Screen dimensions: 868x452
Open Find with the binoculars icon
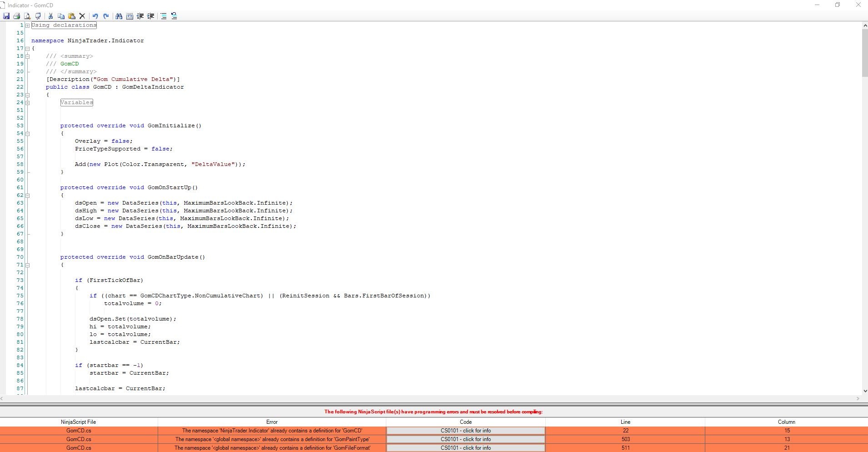click(119, 16)
